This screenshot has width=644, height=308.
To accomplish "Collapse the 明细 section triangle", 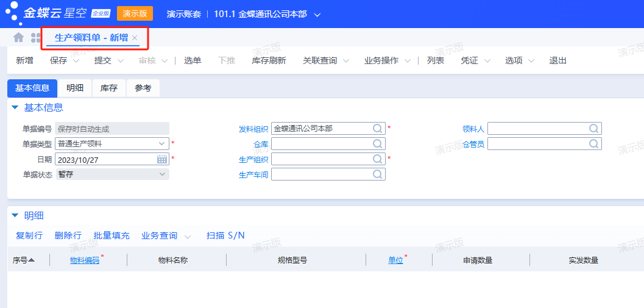I will [x=15, y=216].
